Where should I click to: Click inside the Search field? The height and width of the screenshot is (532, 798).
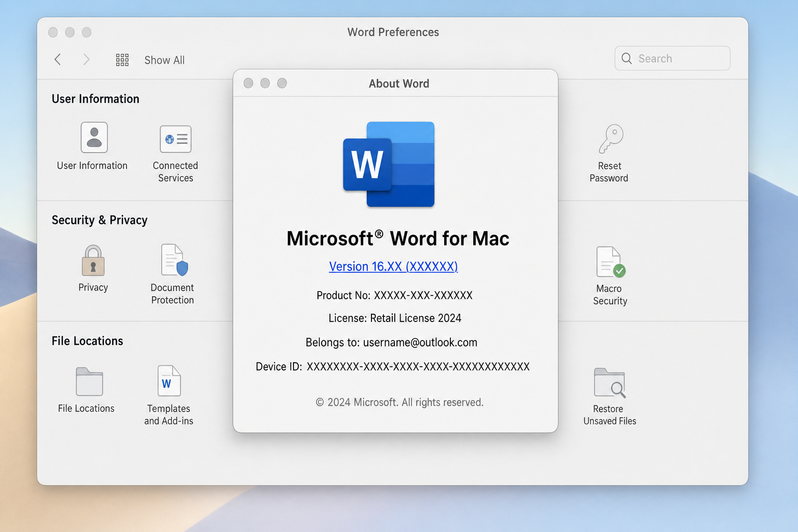click(x=672, y=58)
